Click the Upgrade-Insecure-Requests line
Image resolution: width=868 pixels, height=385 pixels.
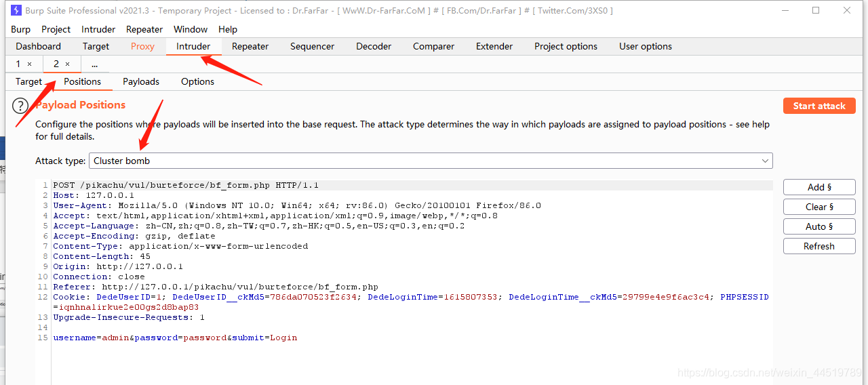point(129,317)
